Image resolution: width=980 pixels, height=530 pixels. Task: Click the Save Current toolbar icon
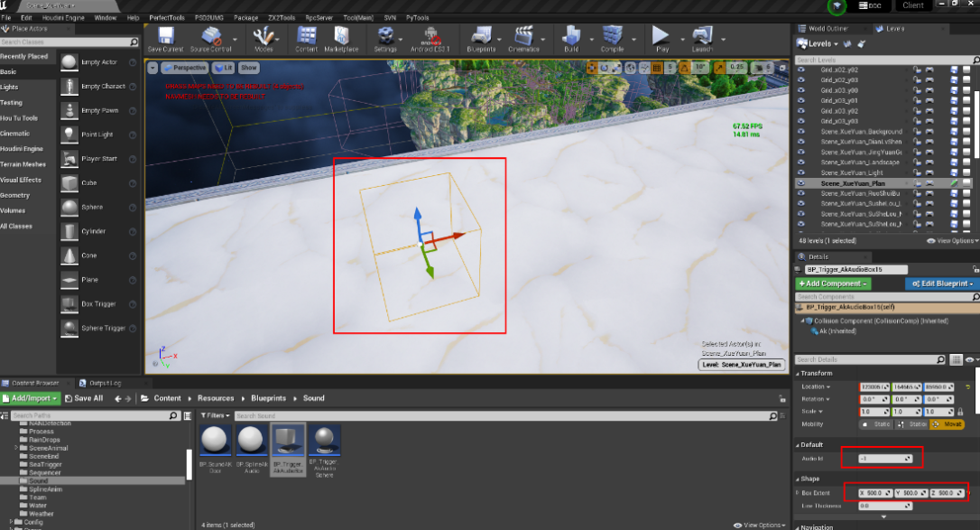166,35
